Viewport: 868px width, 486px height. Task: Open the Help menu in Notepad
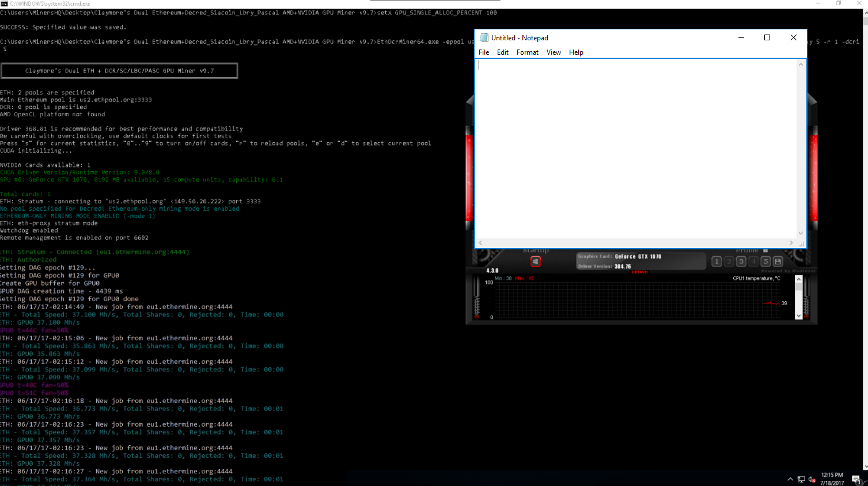pyautogui.click(x=576, y=52)
